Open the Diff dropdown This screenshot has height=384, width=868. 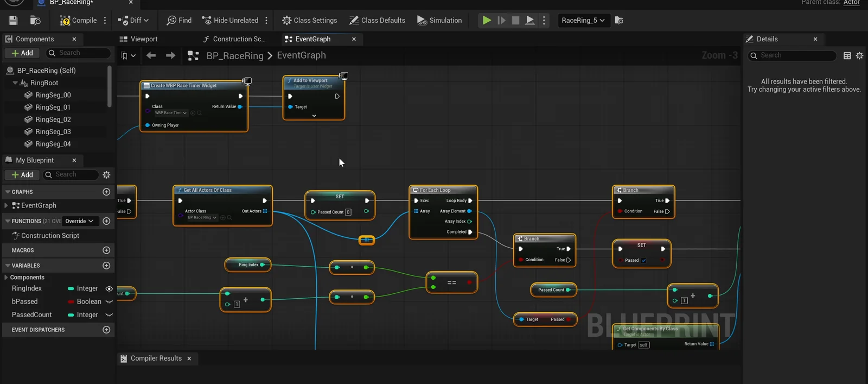tap(133, 21)
